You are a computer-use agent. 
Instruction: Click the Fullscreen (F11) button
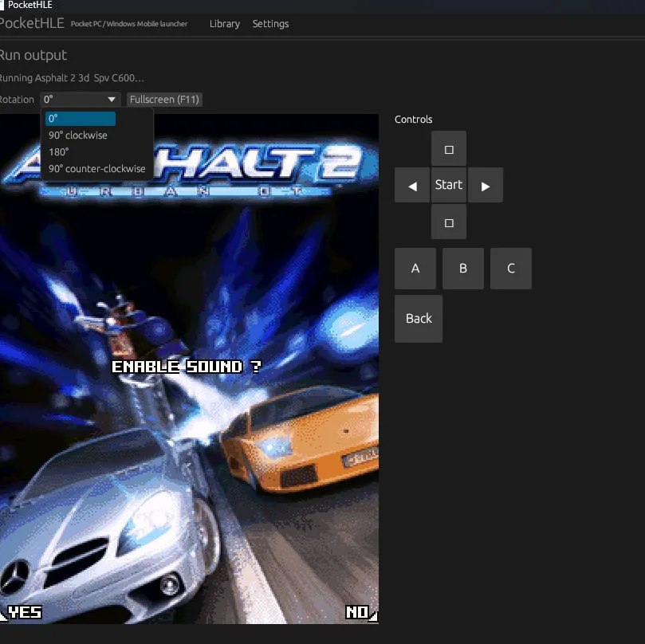164,100
